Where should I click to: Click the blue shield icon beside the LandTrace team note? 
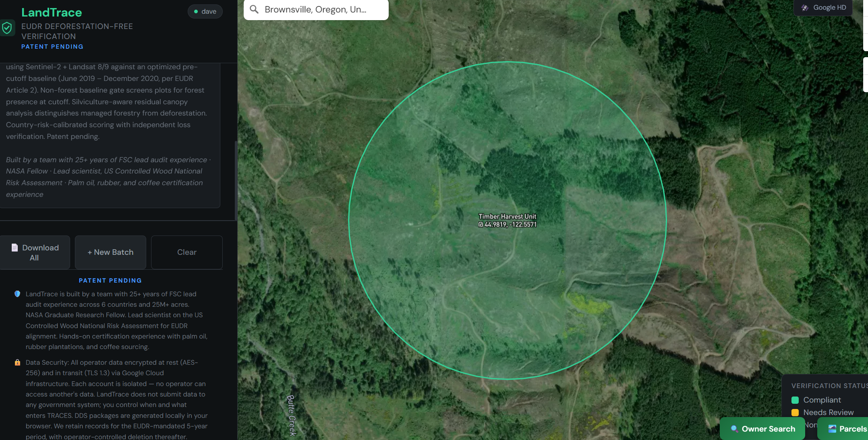17,294
